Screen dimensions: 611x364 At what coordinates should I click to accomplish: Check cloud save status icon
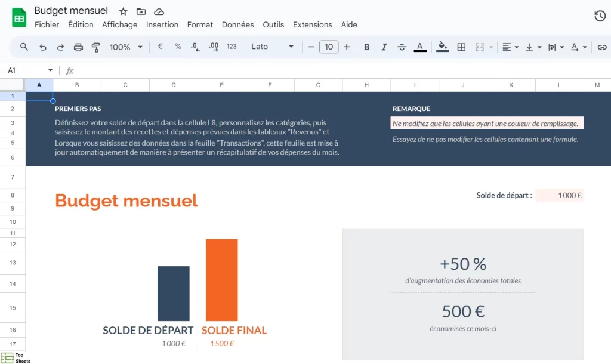[x=159, y=12]
